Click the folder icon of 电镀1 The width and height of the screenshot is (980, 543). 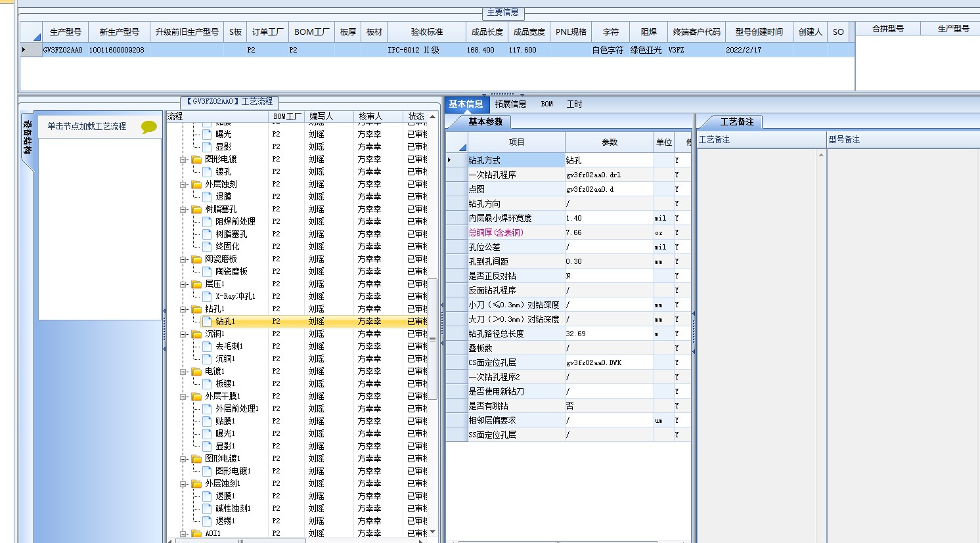pos(196,372)
